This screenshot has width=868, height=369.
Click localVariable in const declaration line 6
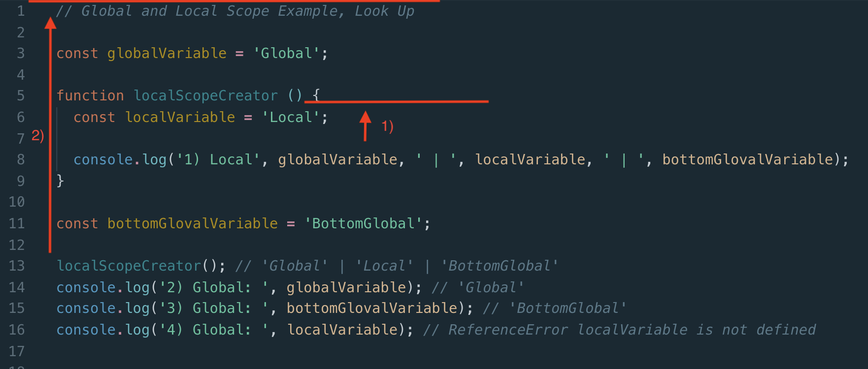pos(180,117)
